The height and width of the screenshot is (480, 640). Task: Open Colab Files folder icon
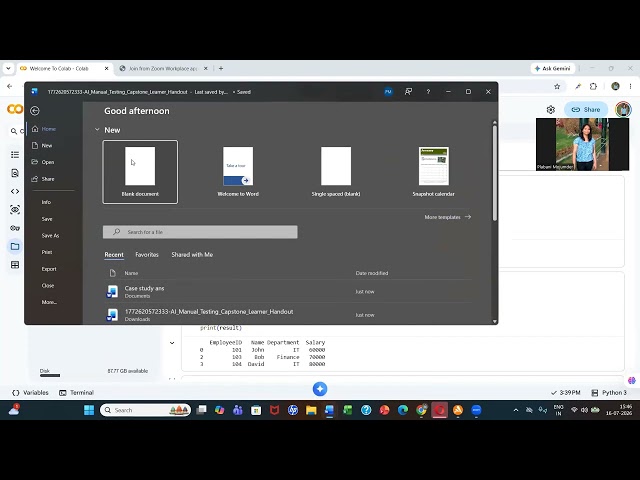[x=15, y=247]
